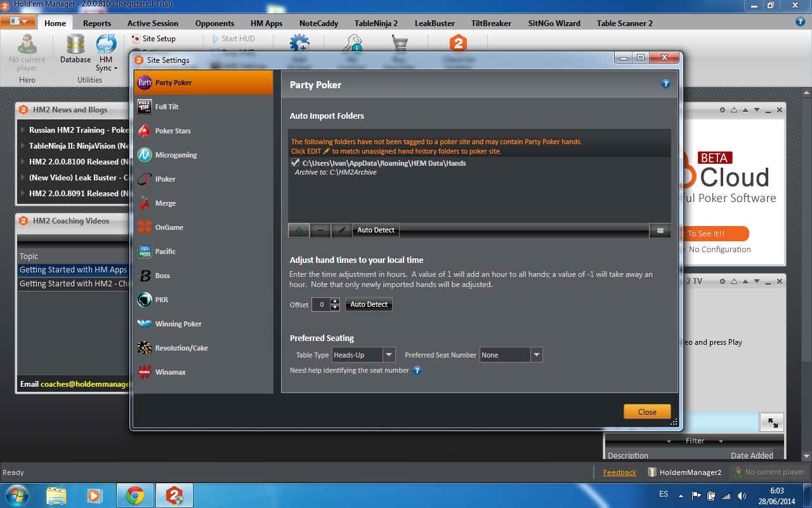
Task: Click minus remove folder icon
Action: pyautogui.click(x=320, y=231)
